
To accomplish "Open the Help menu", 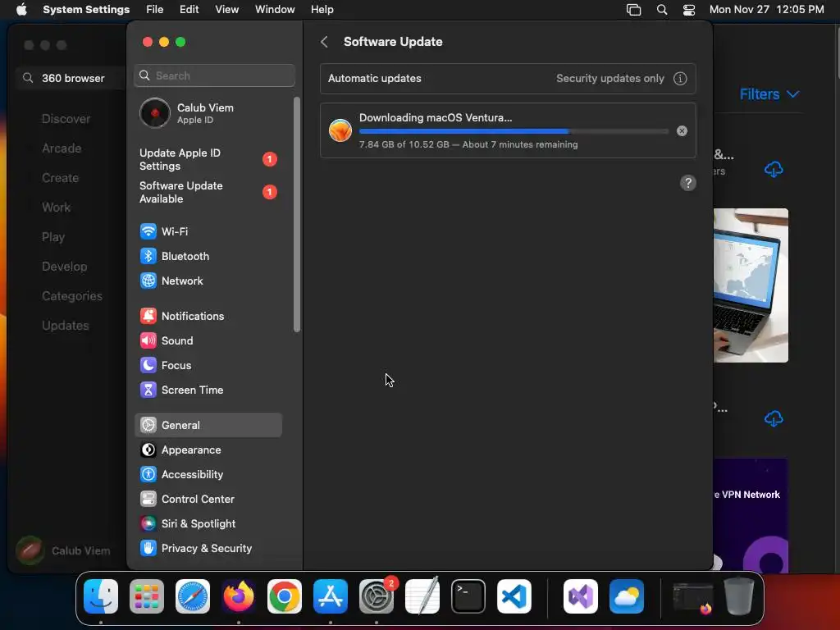I will (322, 10).
